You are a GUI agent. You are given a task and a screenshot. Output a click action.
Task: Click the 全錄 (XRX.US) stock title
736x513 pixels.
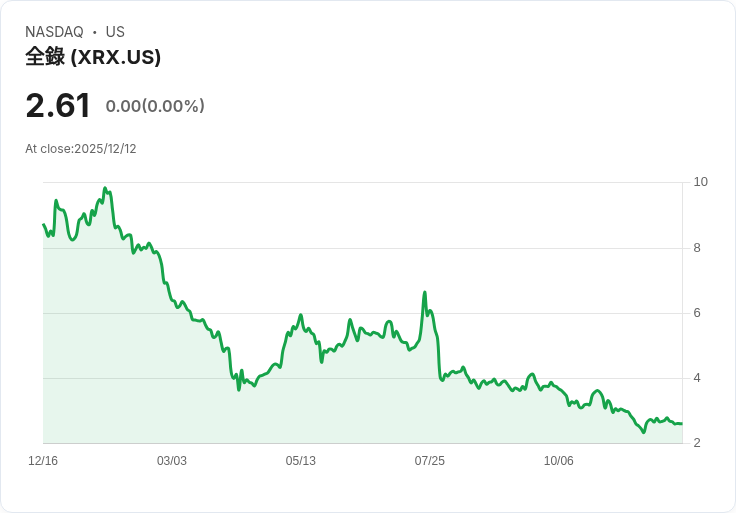coord(93,57)
